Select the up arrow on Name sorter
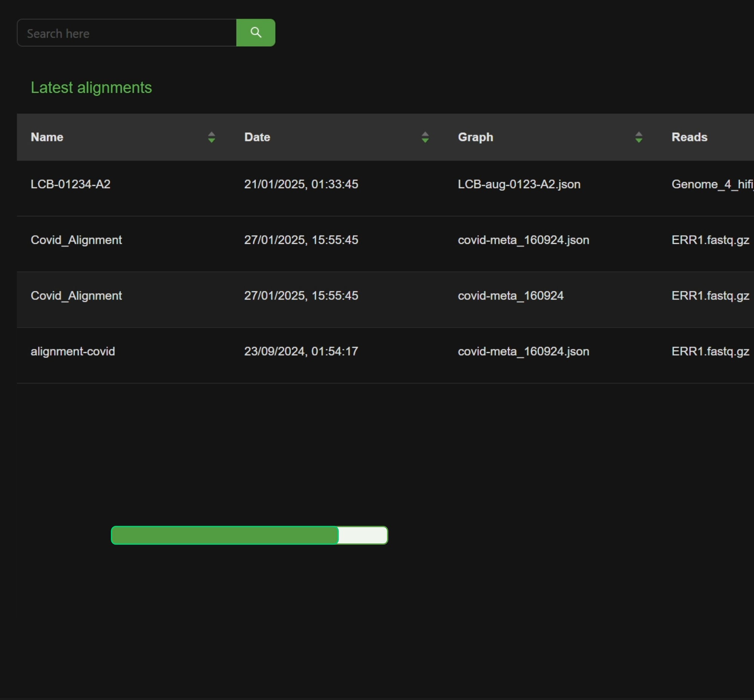 point(211,134)
